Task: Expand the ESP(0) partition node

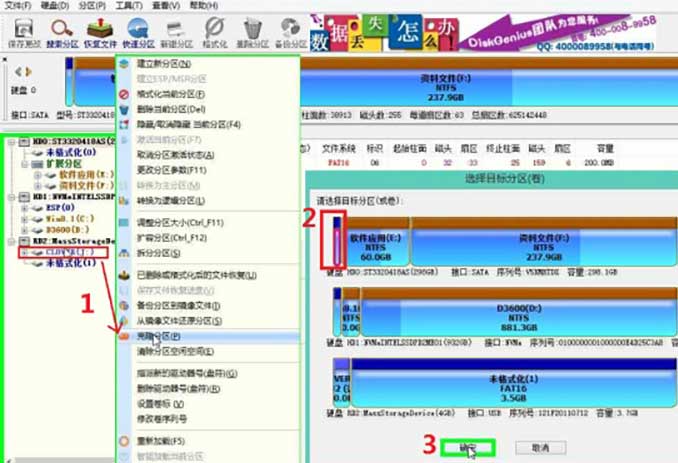Action: (x=23, y=208)
